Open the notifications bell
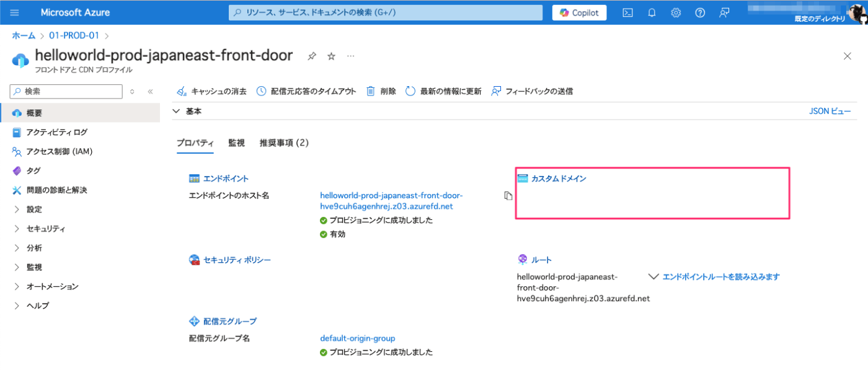The image size is (868, 373). pyautogui.click(x=652, y=12)
